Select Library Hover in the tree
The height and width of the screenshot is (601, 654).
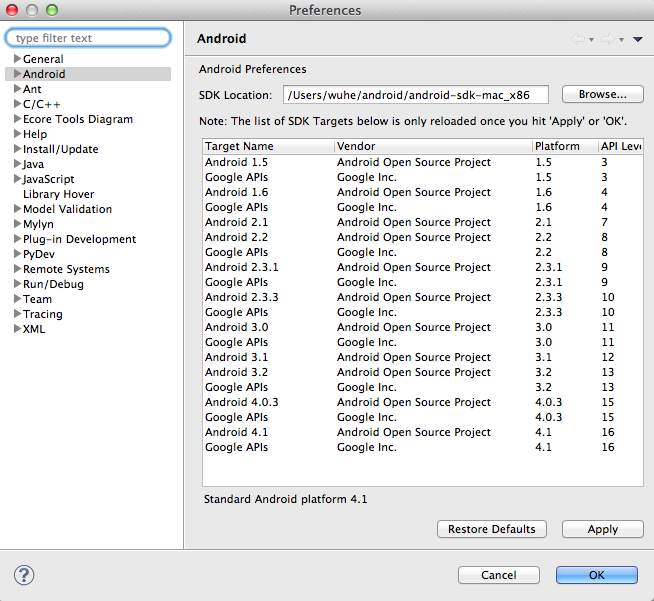coord(58,194)
